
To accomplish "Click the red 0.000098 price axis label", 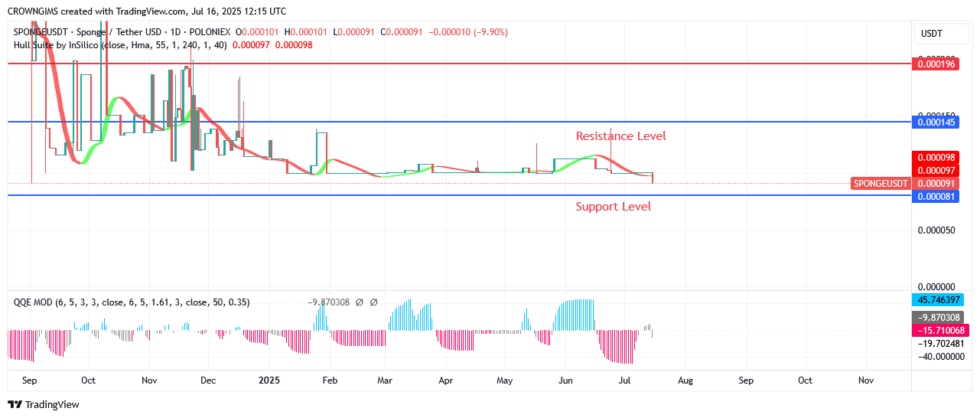I will (x=935, y=158).
